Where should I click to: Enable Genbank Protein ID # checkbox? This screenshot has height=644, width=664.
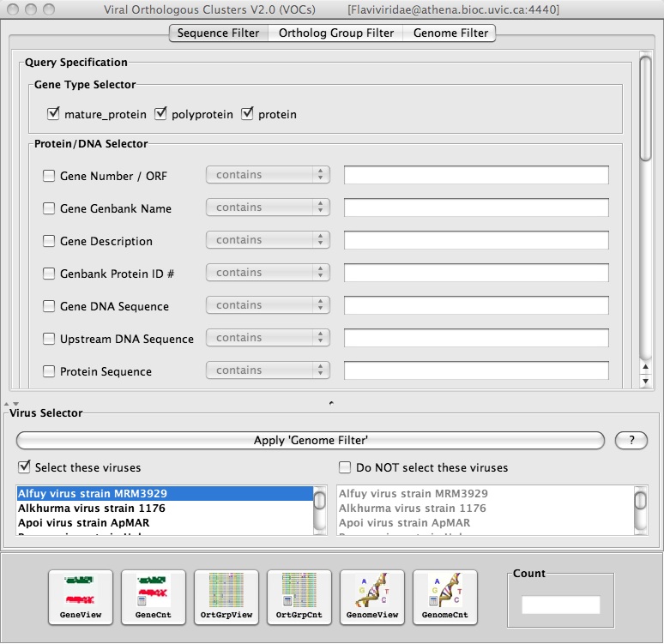49,274
